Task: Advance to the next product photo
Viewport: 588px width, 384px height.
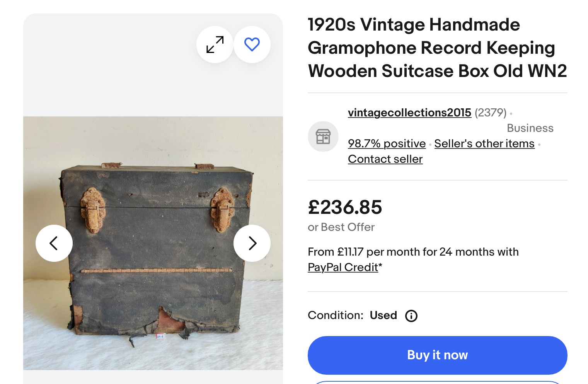Action: [x=252, y=243]
